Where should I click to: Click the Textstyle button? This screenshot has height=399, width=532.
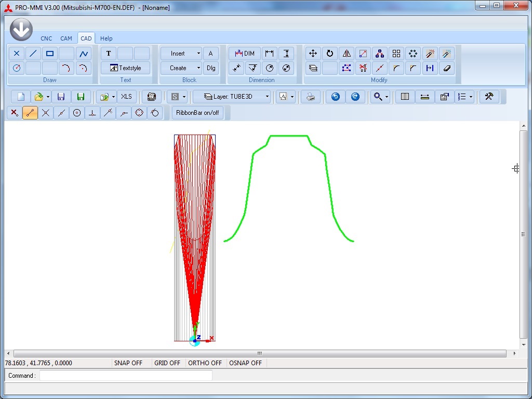click(x=125, y=68)
